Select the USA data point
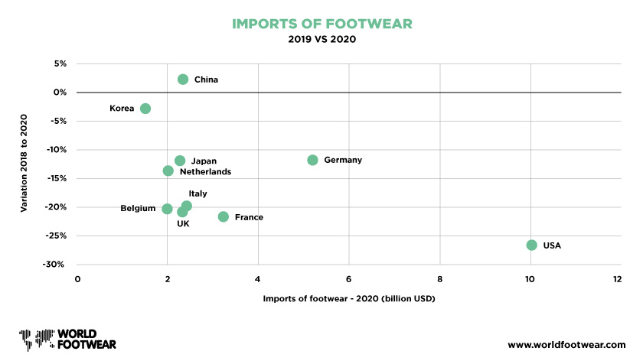Screen dimensions: 643x364 [x=531, y=245]
